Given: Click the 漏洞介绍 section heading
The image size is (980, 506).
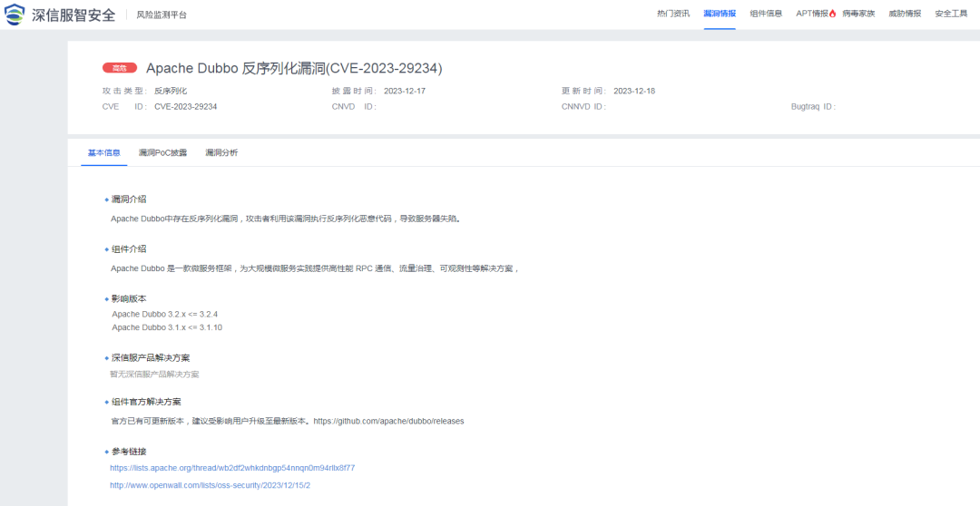Looking at the screenshot, I should tap(129, 199).
